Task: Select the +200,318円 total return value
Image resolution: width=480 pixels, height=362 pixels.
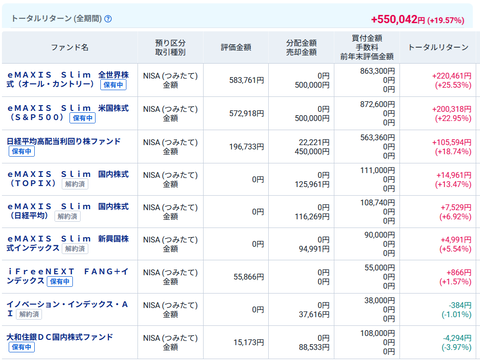Action: 452,109
